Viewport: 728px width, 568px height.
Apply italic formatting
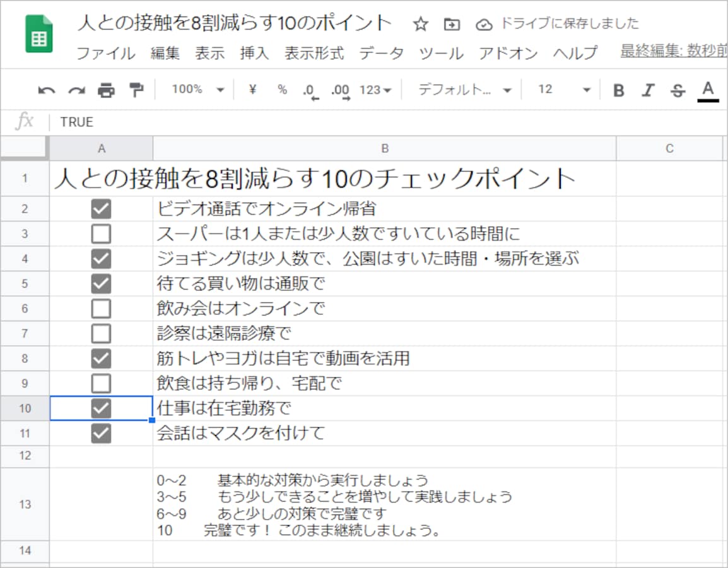(648, 90)
